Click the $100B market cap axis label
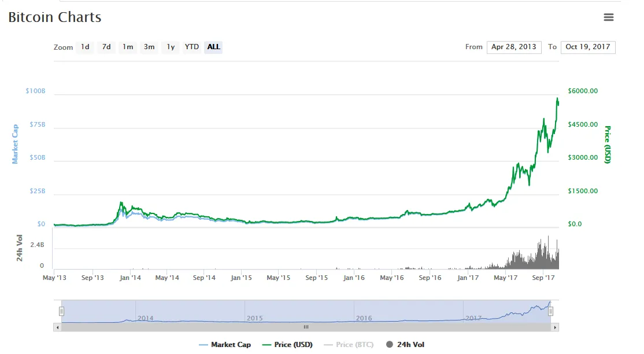 pos(35,91)
